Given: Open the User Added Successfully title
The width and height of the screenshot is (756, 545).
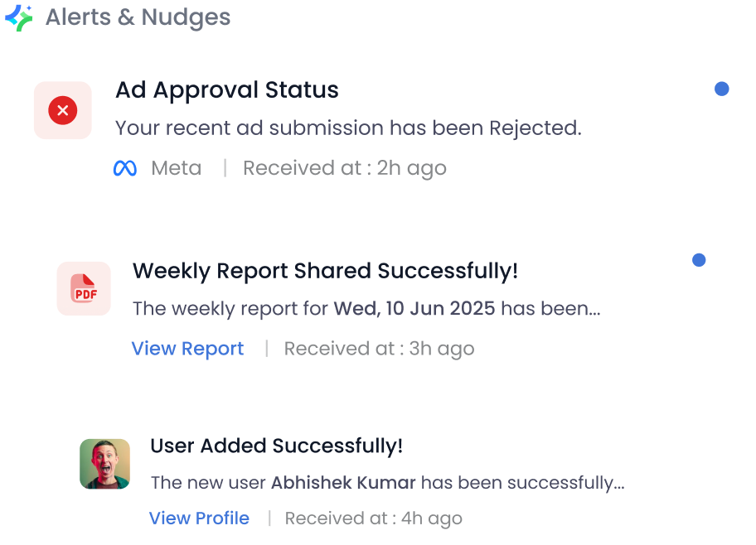Looking at the screenshot, I should (x=276, y=446).
